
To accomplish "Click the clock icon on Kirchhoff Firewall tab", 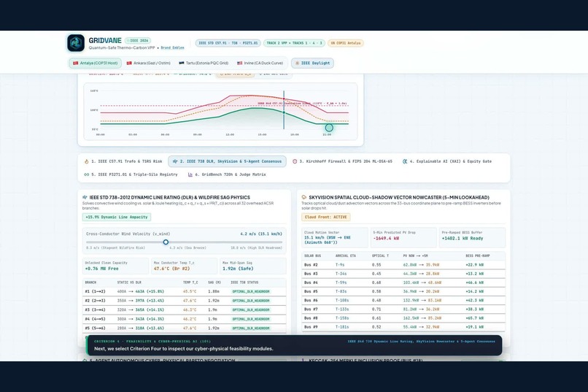I will 295,161.
